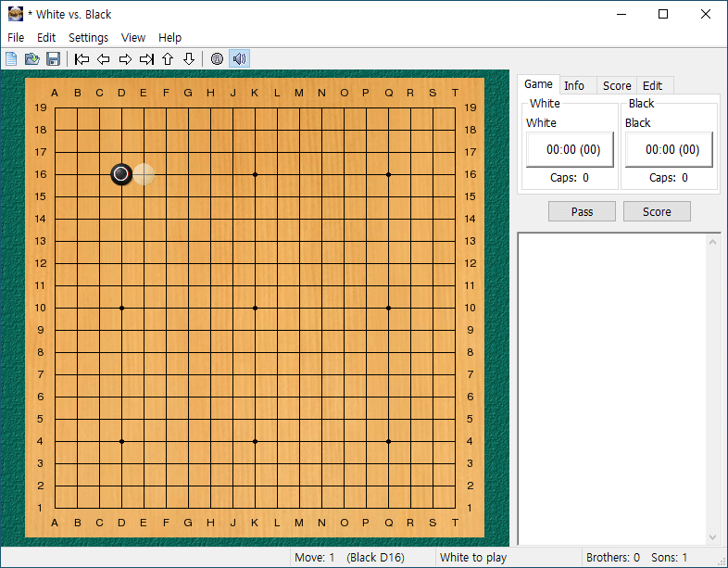Click comment scrollbar down arrow
Image resolution: width=728 pixels, height=568 pixels.
[x=712, y=537]
